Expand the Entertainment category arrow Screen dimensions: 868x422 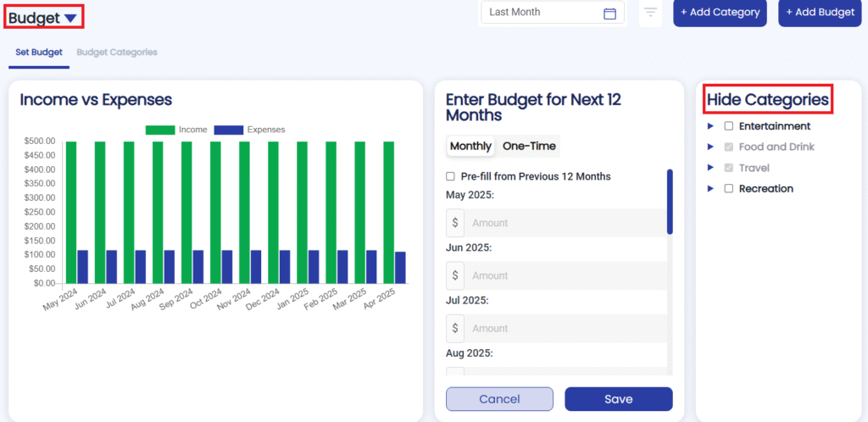(x=710, y=126)
